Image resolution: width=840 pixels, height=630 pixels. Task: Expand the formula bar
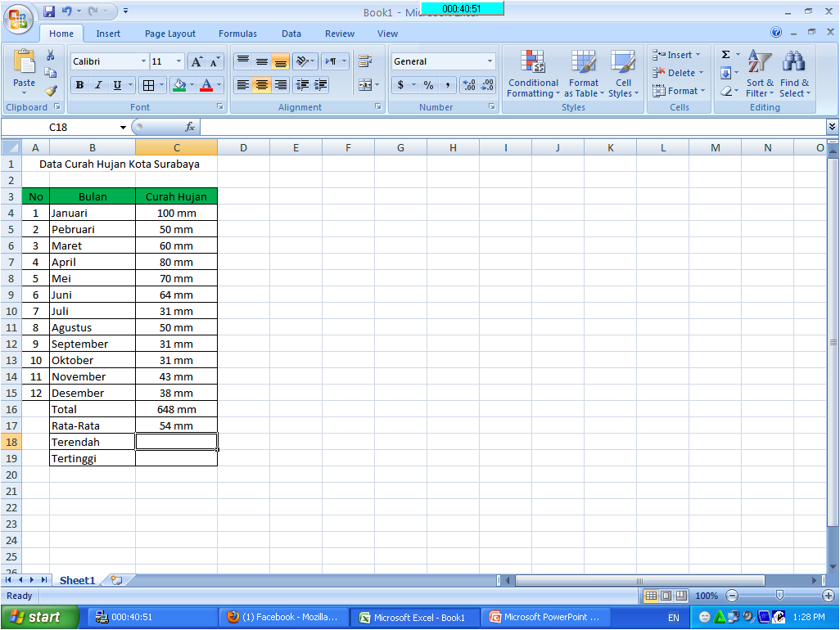(832, 127)
